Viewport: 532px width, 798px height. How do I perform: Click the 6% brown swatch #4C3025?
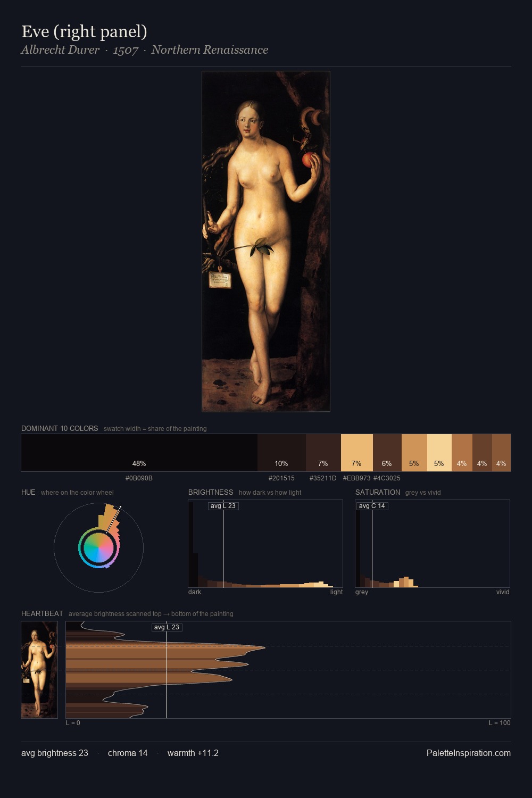387,453
